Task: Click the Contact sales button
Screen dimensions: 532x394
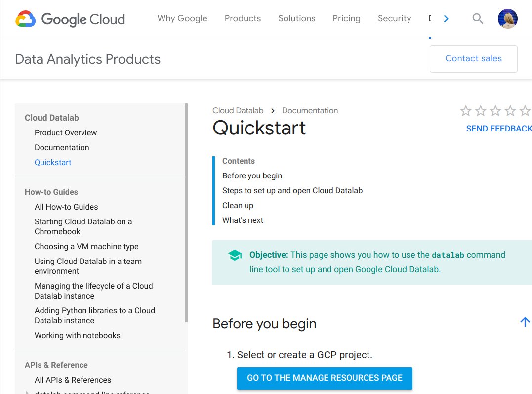Action: (473, 59)
